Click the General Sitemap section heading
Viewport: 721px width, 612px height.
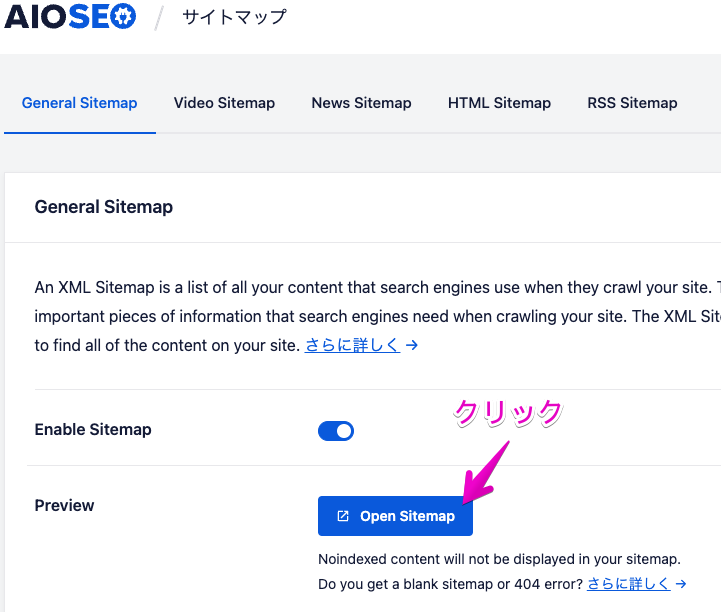(x=104, y=207)
